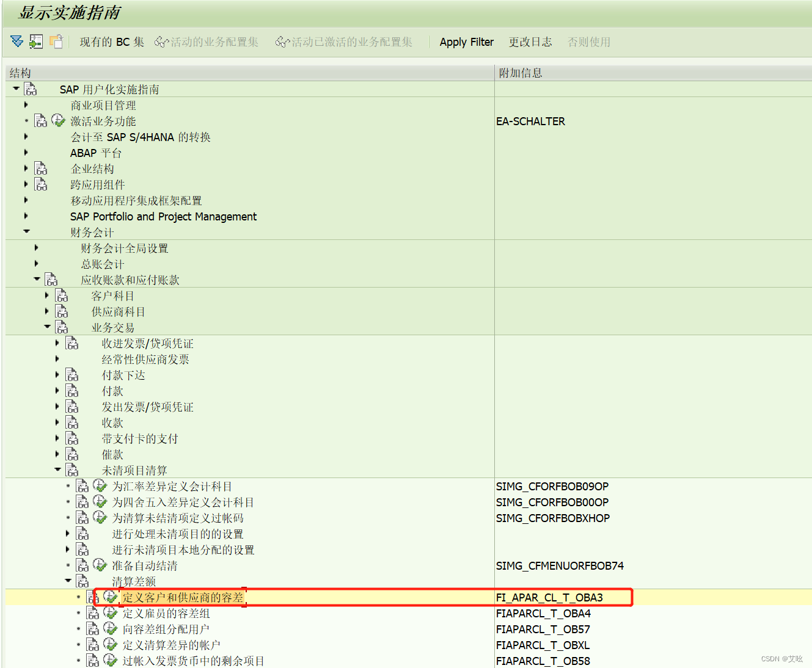Open documentation icon for 带支付卡的支付

(x=72, y=438)
